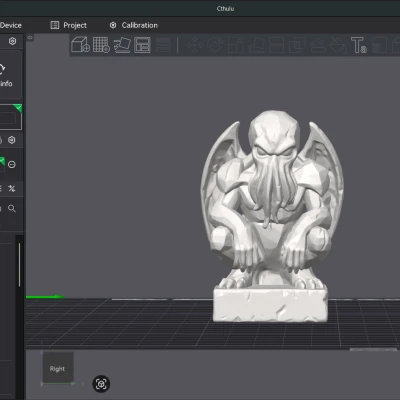Remove filament with the minus icon
This screenshot has height=400, width=400.
coord(12,164)
